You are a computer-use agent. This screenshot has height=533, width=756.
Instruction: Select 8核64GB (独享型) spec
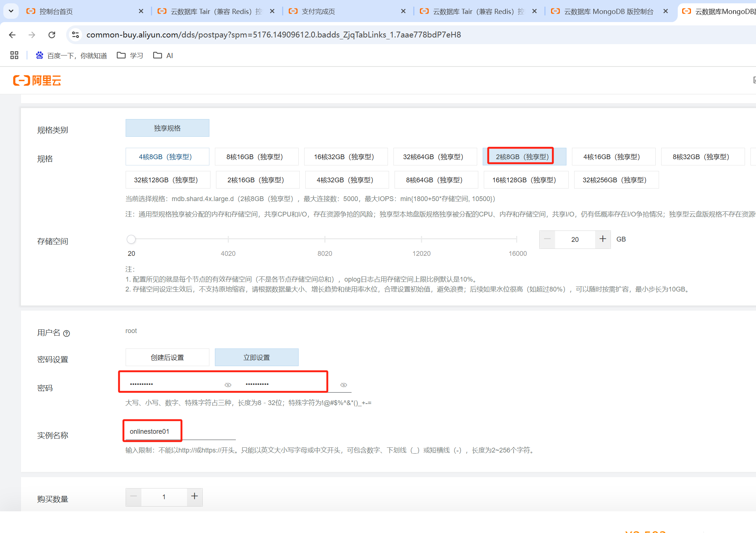point(436,180)
